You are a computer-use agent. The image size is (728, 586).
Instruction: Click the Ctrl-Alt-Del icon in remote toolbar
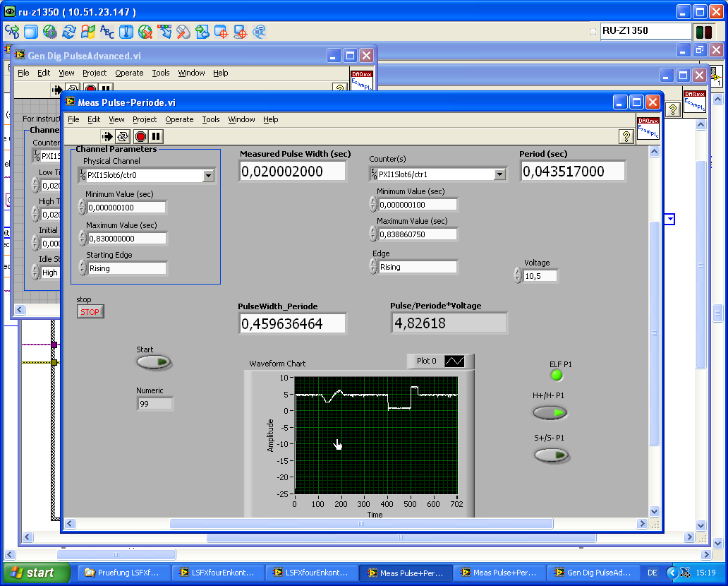(13, 32)
